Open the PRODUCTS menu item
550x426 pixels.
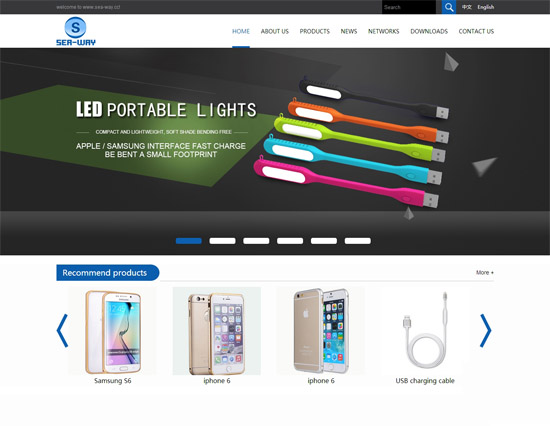pyautogui.click(x=315, y=31)
